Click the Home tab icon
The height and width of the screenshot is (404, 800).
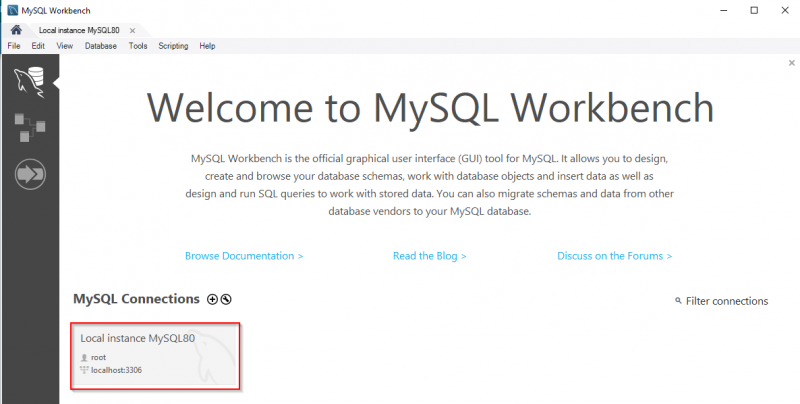pyautogui.click(x=16, y=31)
